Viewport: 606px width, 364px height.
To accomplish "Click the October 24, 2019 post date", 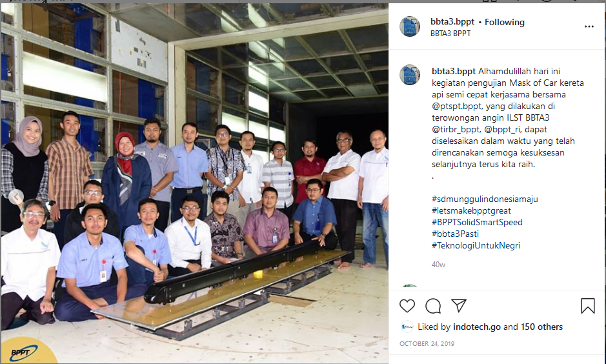I will 427,343.
